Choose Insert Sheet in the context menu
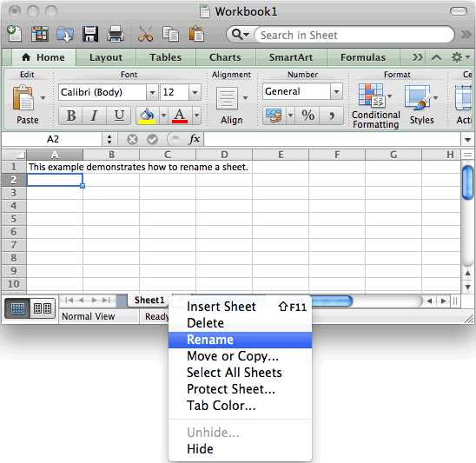Screen dimensions: 476x463 point(240,307)
